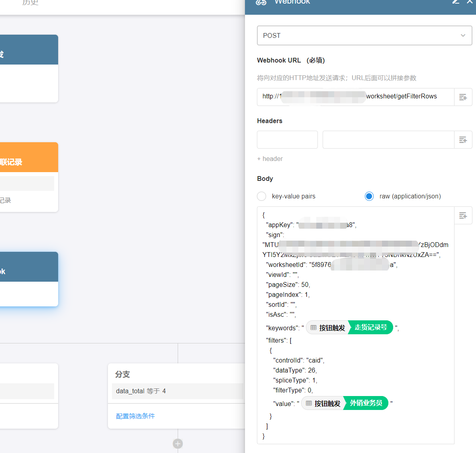476x453 pixels.
Task: Click the Webhook icon in panel header
Action: [x=261, y=2]
